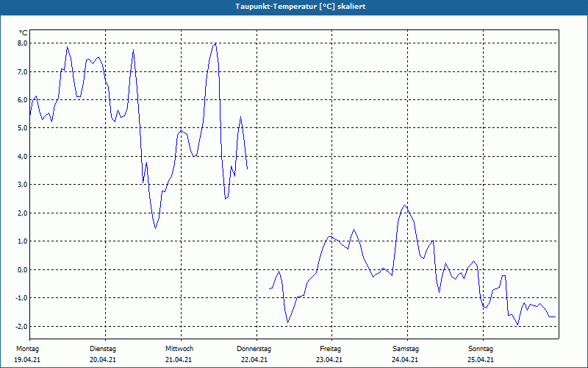Click the date 22.04.21
The image size is (588, 368).
(254, 360)
